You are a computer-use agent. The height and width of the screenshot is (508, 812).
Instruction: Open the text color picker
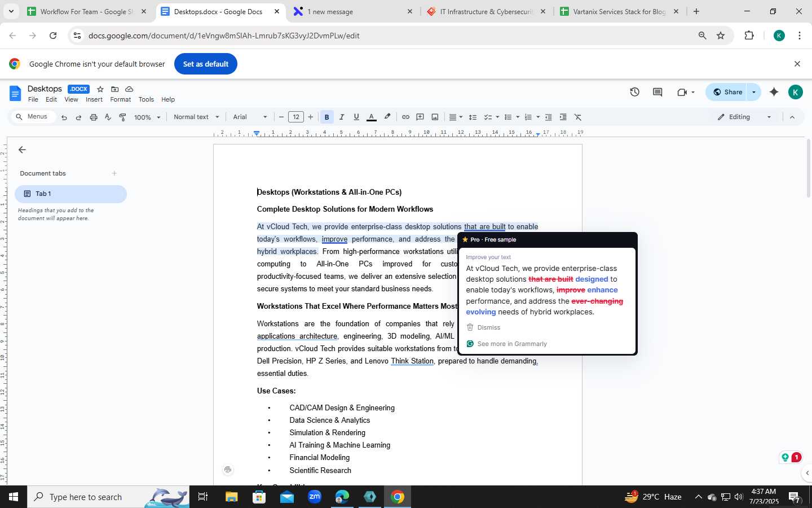click(x=372, y=117)
